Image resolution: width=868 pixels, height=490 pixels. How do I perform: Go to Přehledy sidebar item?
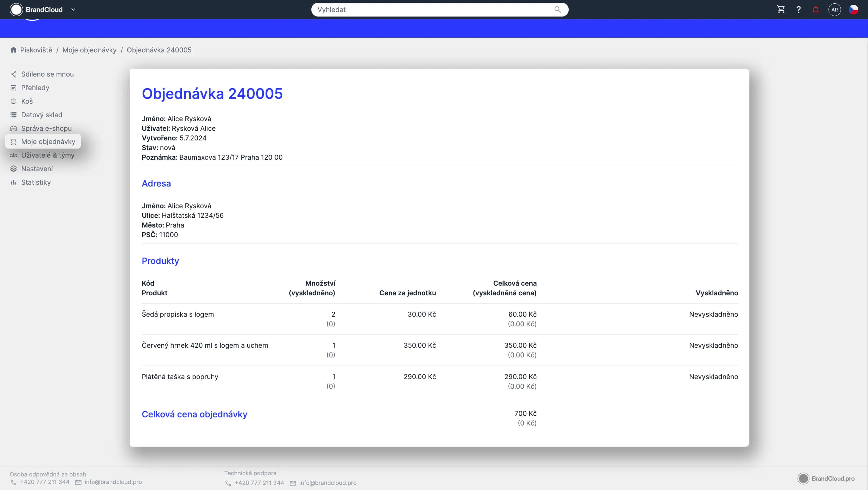point(35,88)
